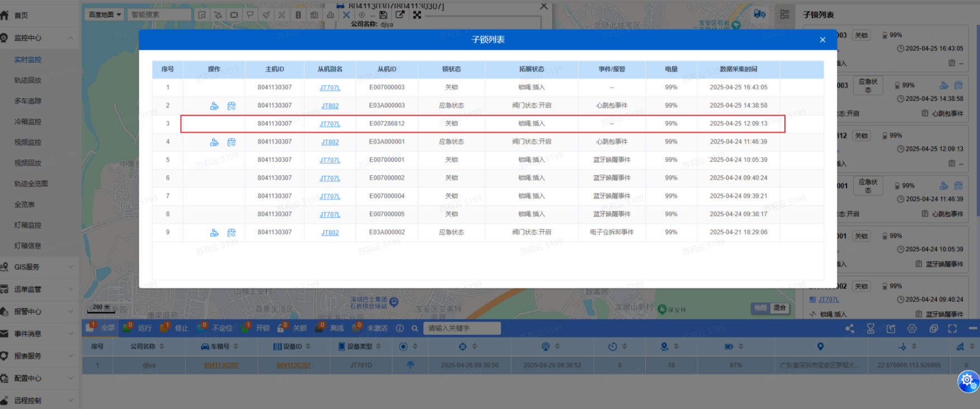Close the 子锁列表 dialog
The height and width of the screenshot is (409, 980).
click(822, 40)
